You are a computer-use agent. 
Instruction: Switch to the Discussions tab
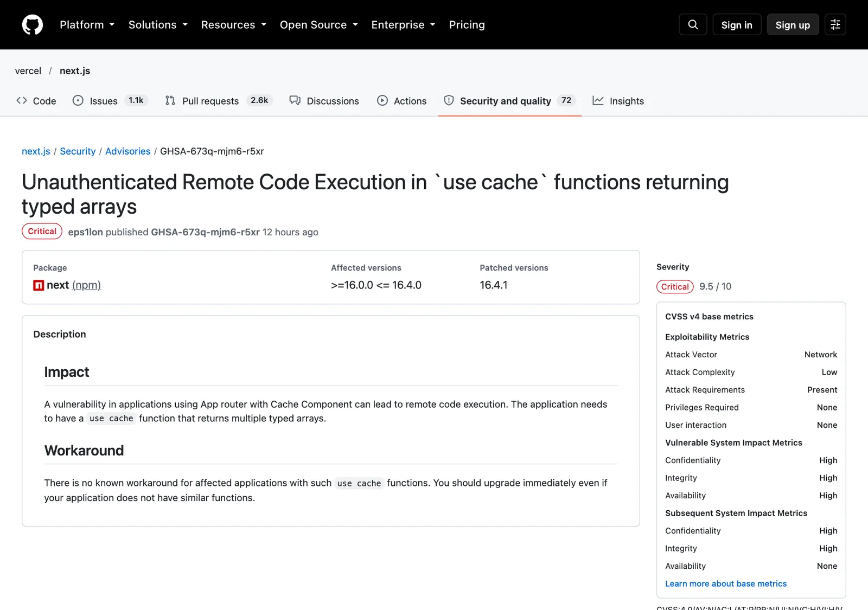tap(324, 101)
